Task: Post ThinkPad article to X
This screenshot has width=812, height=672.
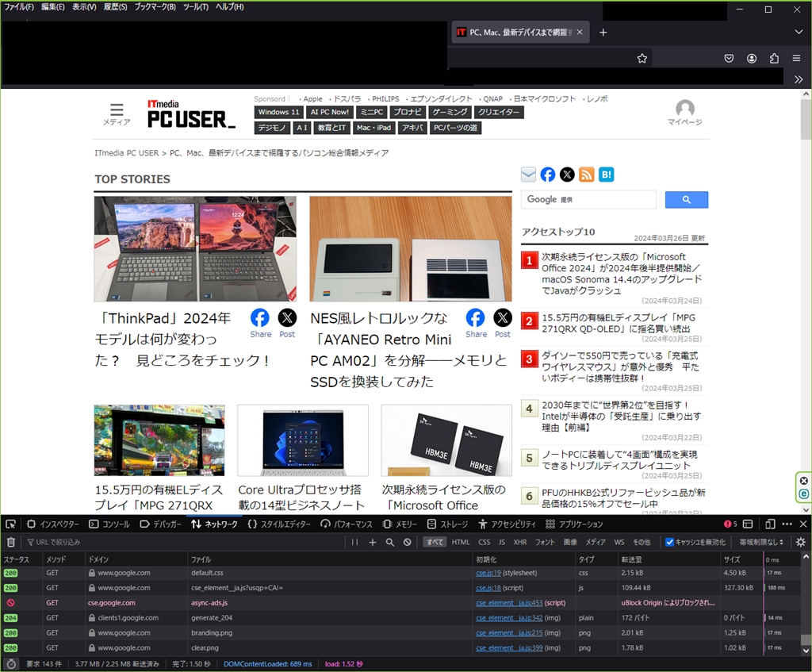Action: pyautogui.click(x=287, y=324)
